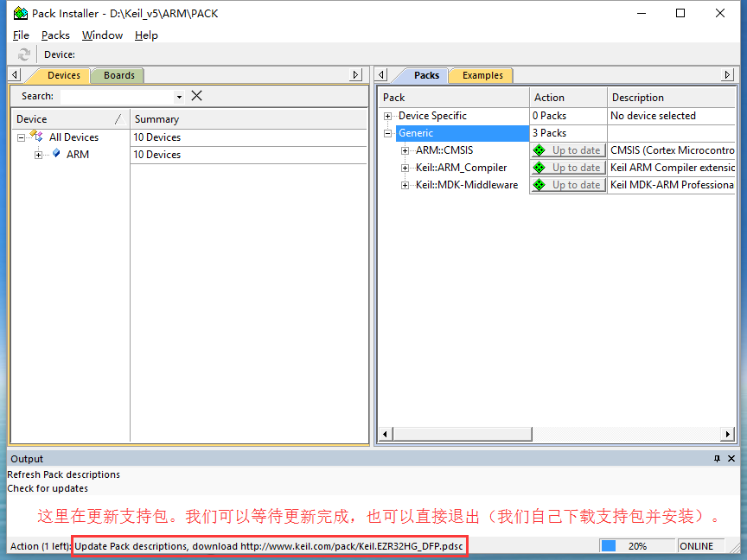Click green diamond icon for ARM::CMSIS
The image size is (747, 560).
coord(539,150)
